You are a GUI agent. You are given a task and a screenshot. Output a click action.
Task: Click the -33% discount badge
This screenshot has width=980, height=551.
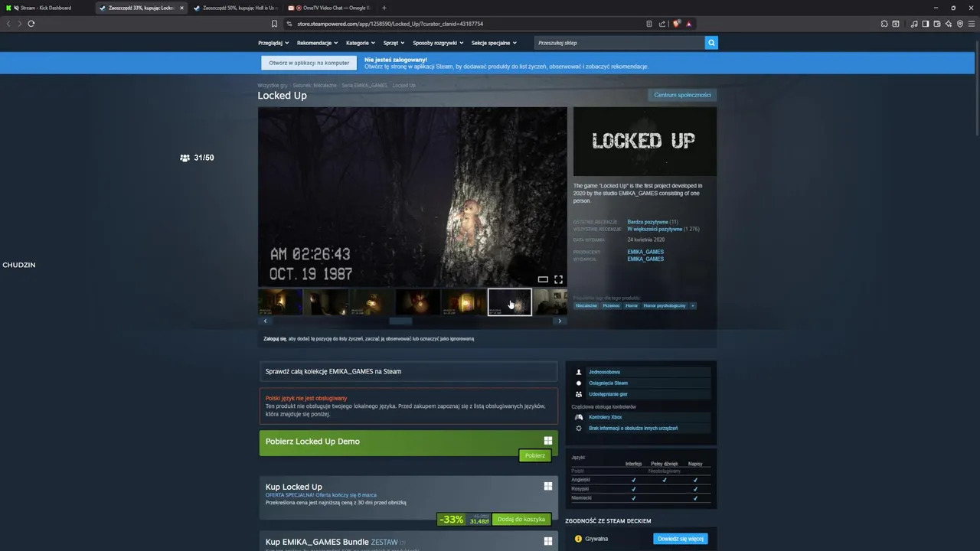click(451, 520)
